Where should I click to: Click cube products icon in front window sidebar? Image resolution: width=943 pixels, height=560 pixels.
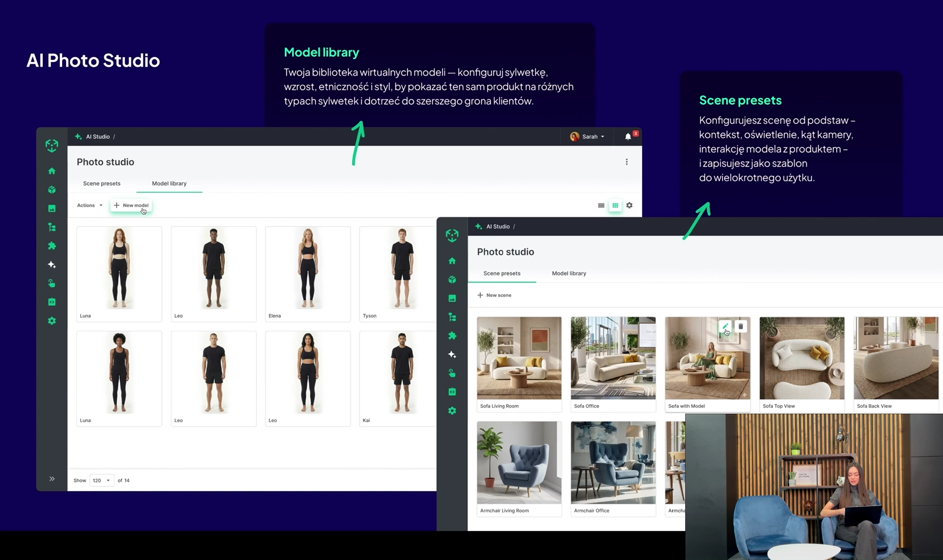(x=452, y=279)
